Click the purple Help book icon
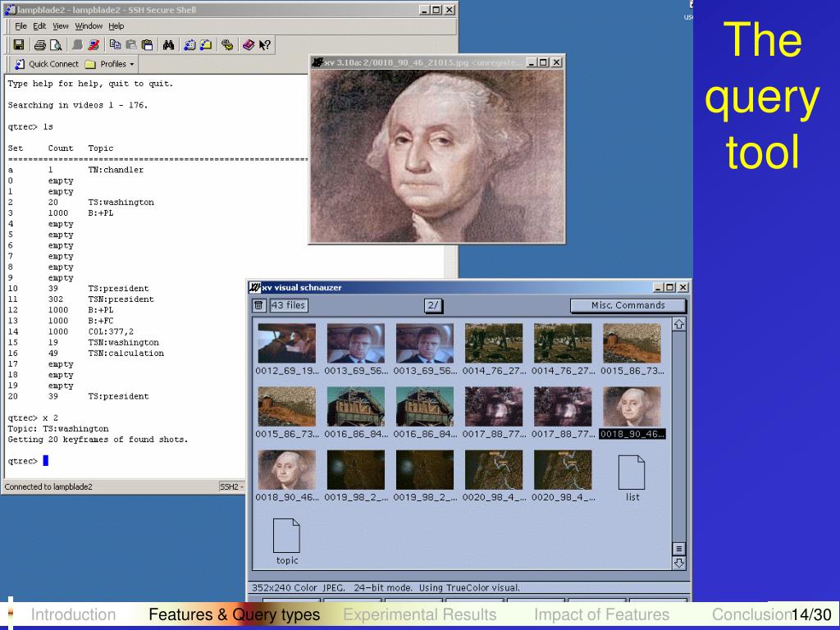The image size is (840, 630). (x=248, y=45)
